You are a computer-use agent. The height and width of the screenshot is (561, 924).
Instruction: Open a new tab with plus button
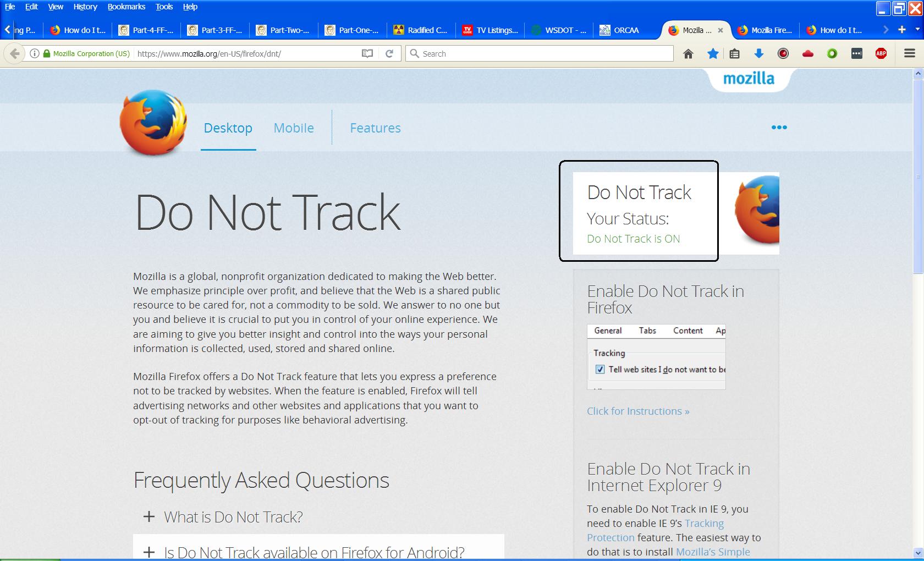tap(902, 30)
